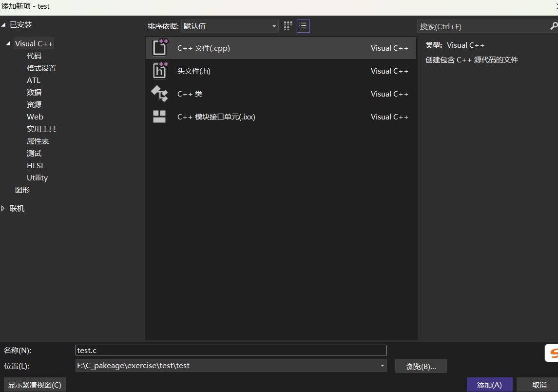Select the Web category
This screenshot has width=558, height=392.
[35, 117]
